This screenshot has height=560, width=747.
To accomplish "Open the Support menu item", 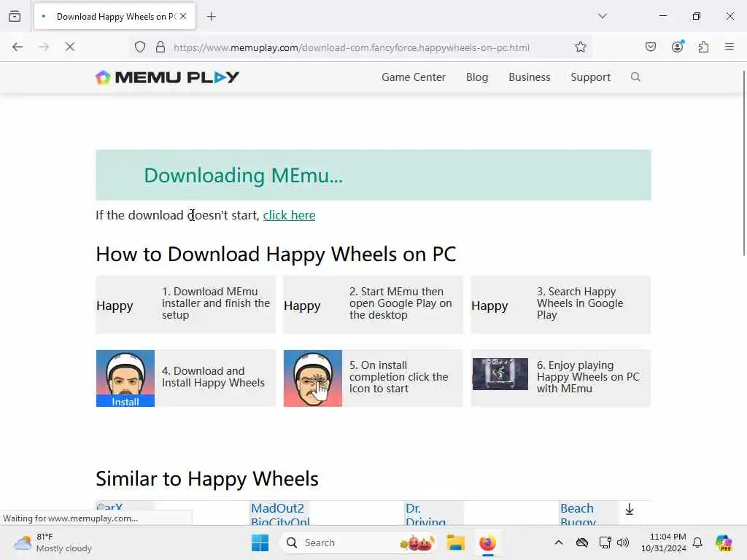I will (x=590, y=77).
